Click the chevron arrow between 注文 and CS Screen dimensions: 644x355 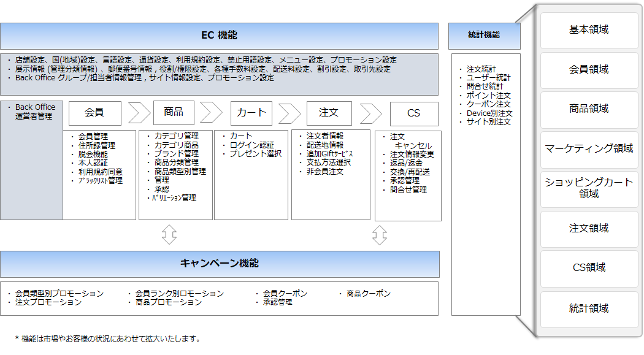pos(370,113)
